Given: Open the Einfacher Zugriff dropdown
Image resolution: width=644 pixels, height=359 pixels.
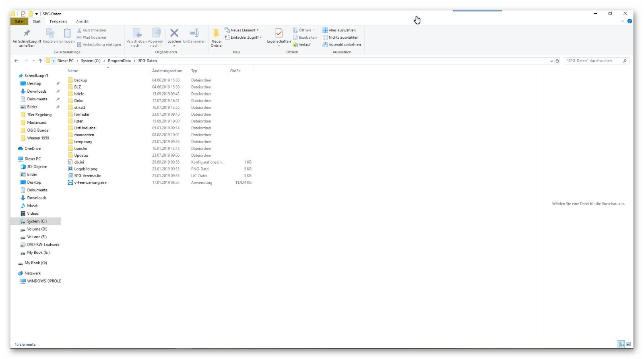Looking at the screenshot, I should [244, 37].
